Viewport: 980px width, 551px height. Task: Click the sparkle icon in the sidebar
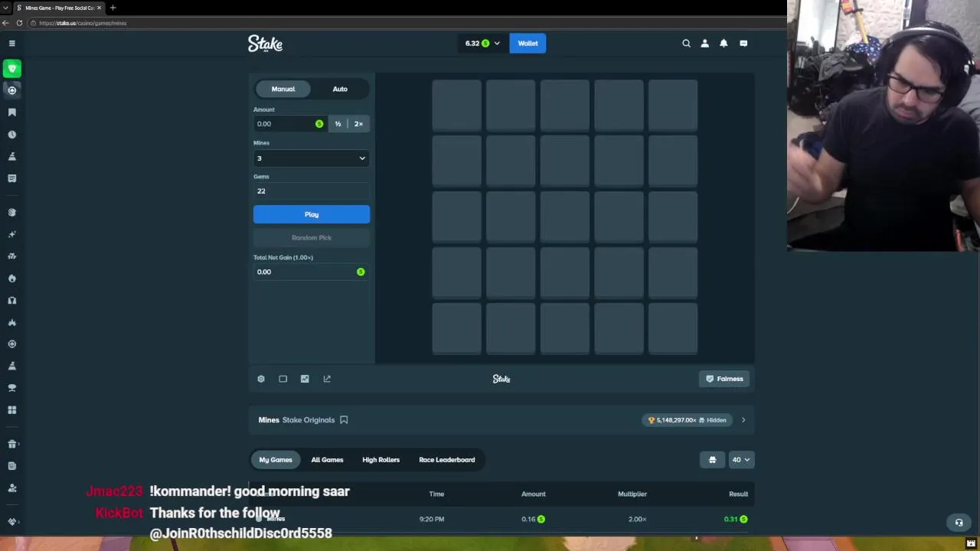coord(11,234)
